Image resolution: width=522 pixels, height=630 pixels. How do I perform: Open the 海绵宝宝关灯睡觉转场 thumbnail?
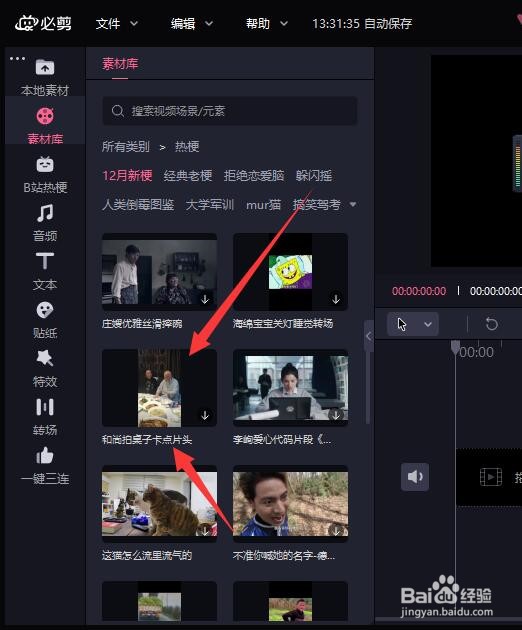pyautogui.click(x=291, y=272)
